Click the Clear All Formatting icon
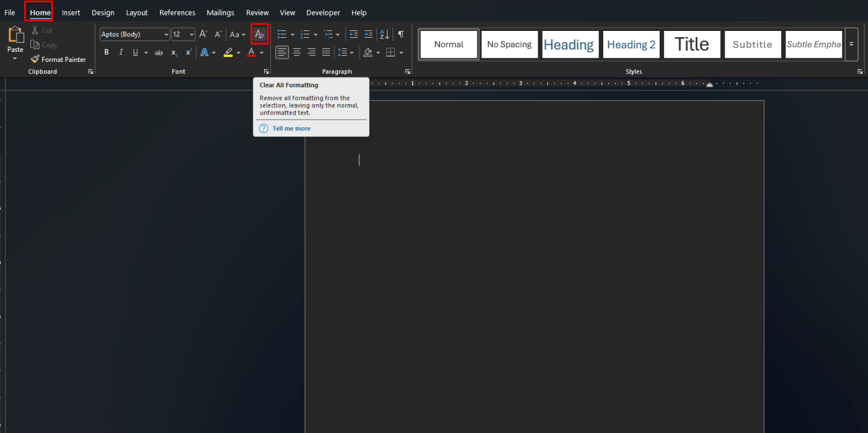Image resolution: width=868 pixels, height=433 pixels. coord(260,34)
